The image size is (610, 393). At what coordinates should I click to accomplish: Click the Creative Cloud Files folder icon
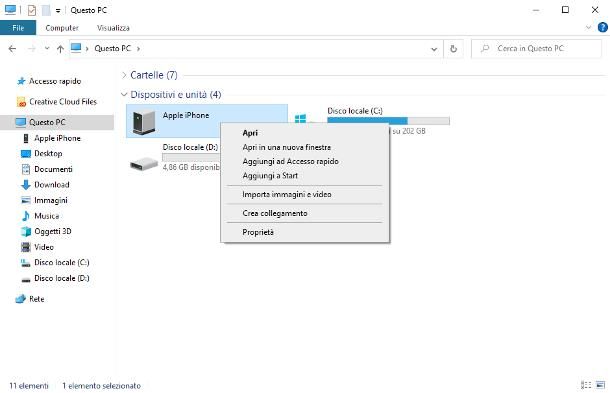pyautogui.click(x=21, y=102)
